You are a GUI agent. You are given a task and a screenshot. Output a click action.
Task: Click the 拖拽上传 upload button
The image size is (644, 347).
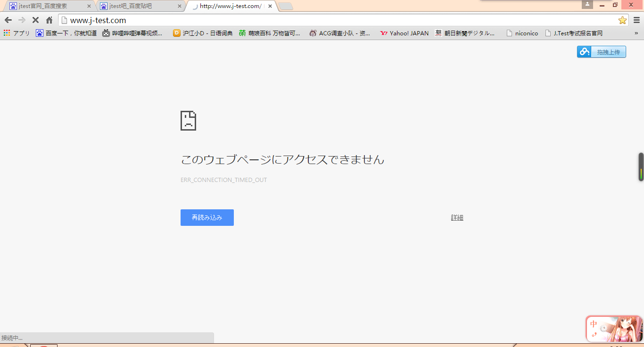602,52
